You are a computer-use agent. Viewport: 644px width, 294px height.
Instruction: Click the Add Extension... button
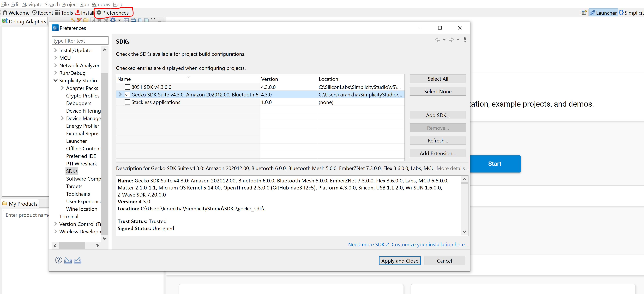438,153
